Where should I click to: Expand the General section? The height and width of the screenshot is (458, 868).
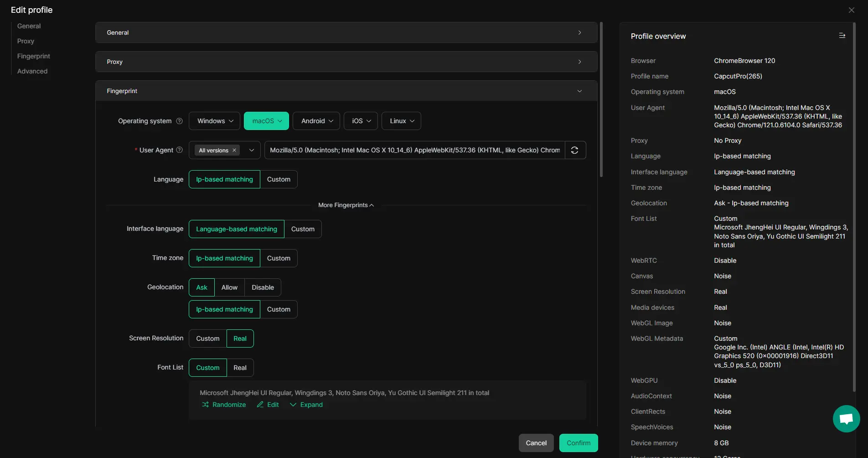[346, 32]
